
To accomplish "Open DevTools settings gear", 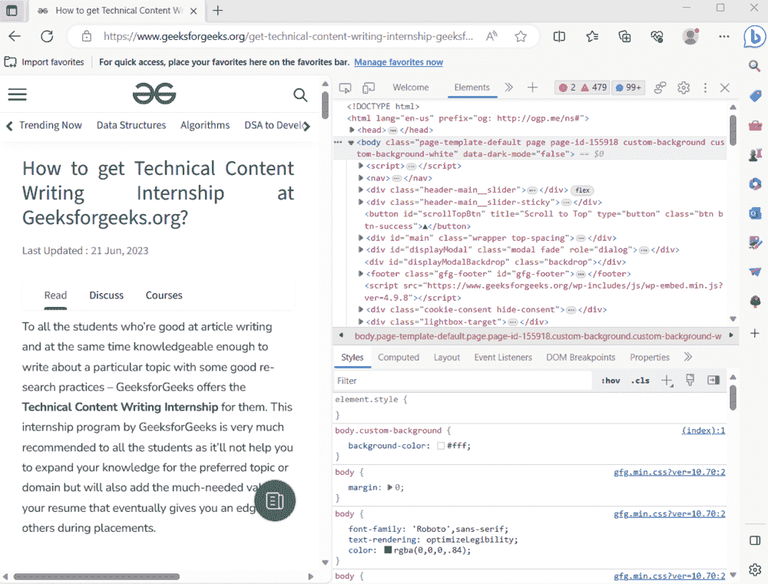I will coord(683,88).
